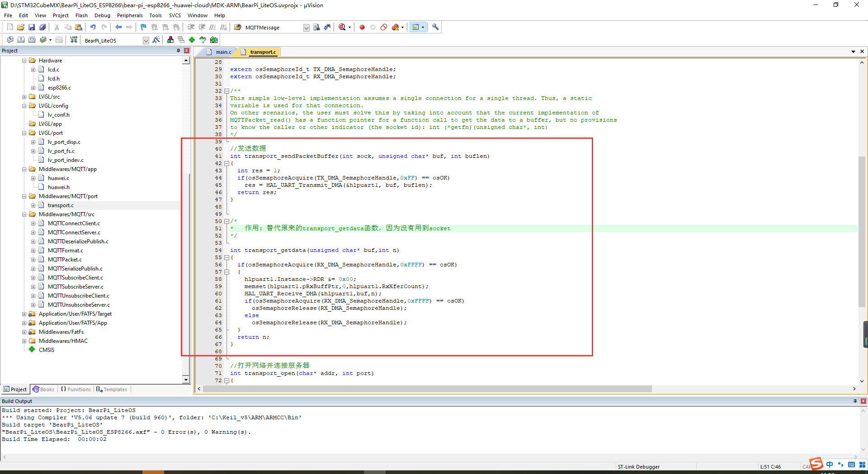Open Configuration wrench icon
Image resolution: width=868 pixels, height=474 pixels.
pyautogui.click(x=435, y=27)
